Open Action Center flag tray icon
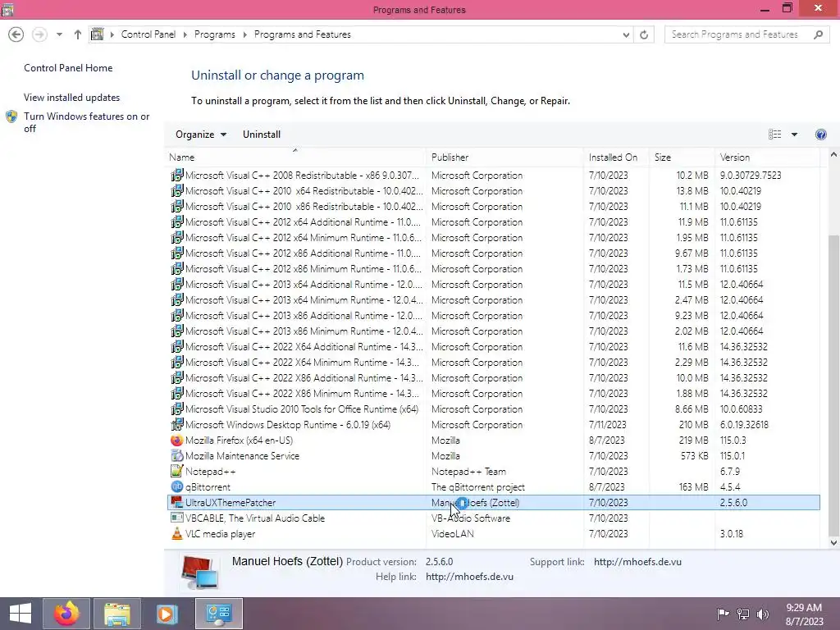Viewport: 840px width, 630px height. [723, 614]
